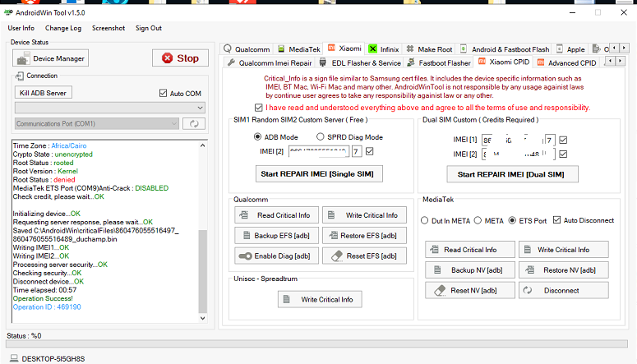Screen dimensions: 637x364
Task: Stop the running operation
Action: 180,58
